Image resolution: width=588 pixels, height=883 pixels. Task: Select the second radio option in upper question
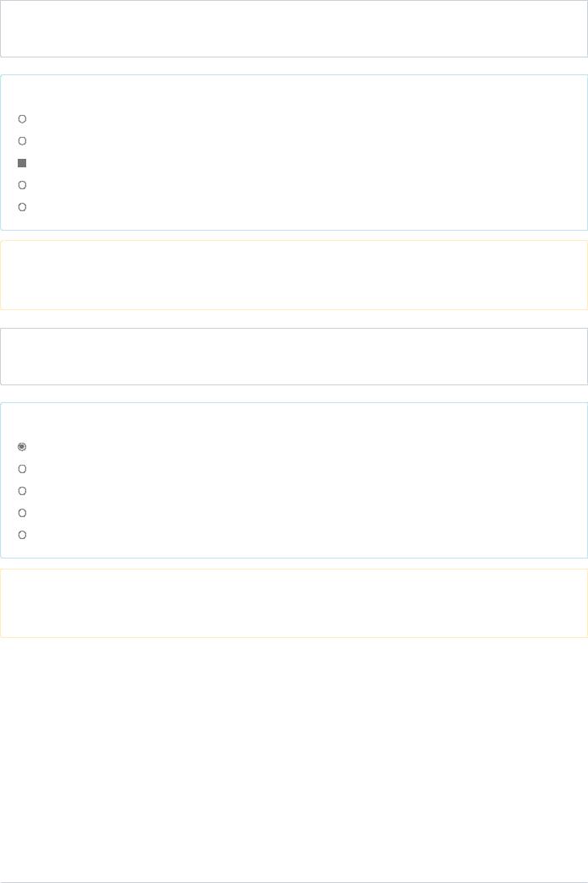click(x=22, y=141)
